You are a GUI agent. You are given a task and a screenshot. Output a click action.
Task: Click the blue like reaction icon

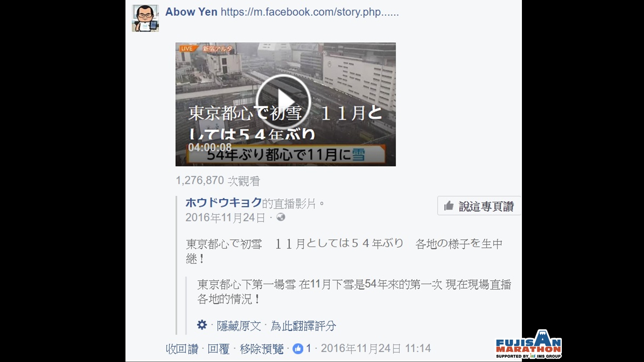click(x=298, y=349)
